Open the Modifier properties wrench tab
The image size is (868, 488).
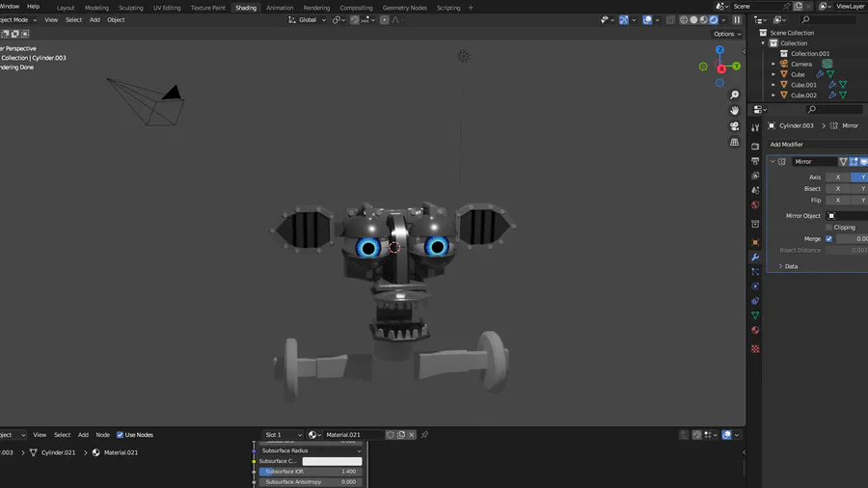click(755, 258)
